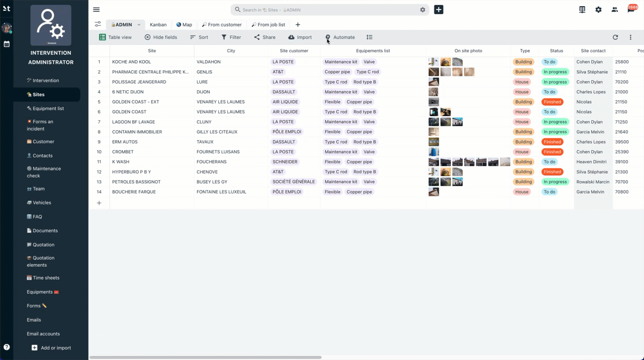Open the help question mark icon
644x360 pixels.
pyautogui.click(x=7, y=347)
